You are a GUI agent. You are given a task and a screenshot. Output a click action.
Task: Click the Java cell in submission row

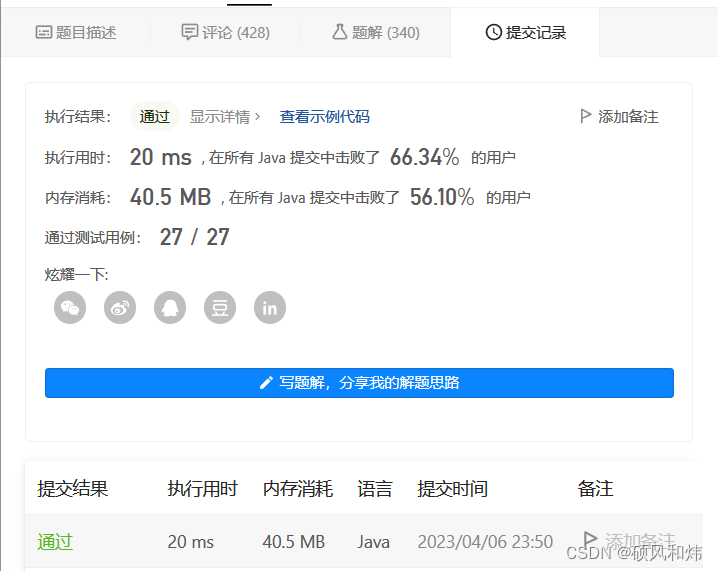373,542
